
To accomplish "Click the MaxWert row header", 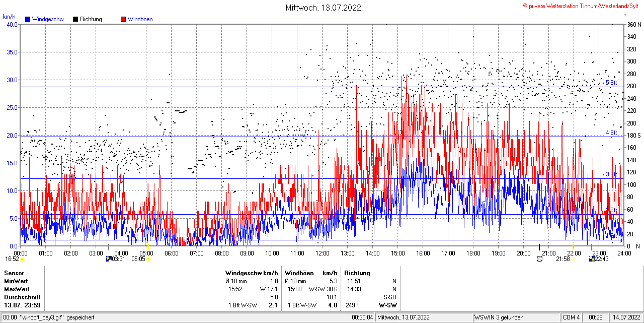I will click(17, 289).
